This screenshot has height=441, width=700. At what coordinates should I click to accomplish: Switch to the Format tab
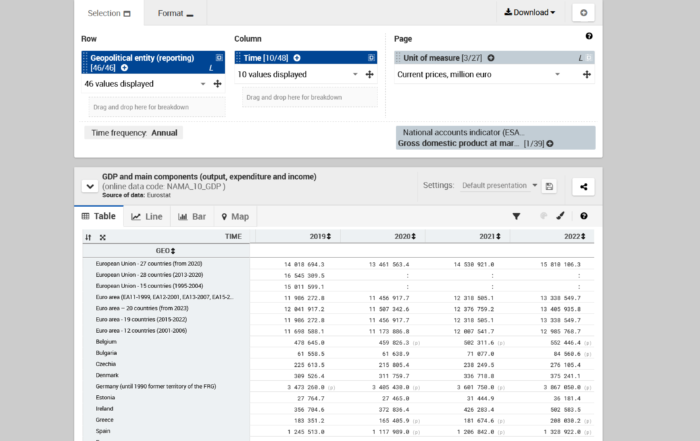click(175, 13)
